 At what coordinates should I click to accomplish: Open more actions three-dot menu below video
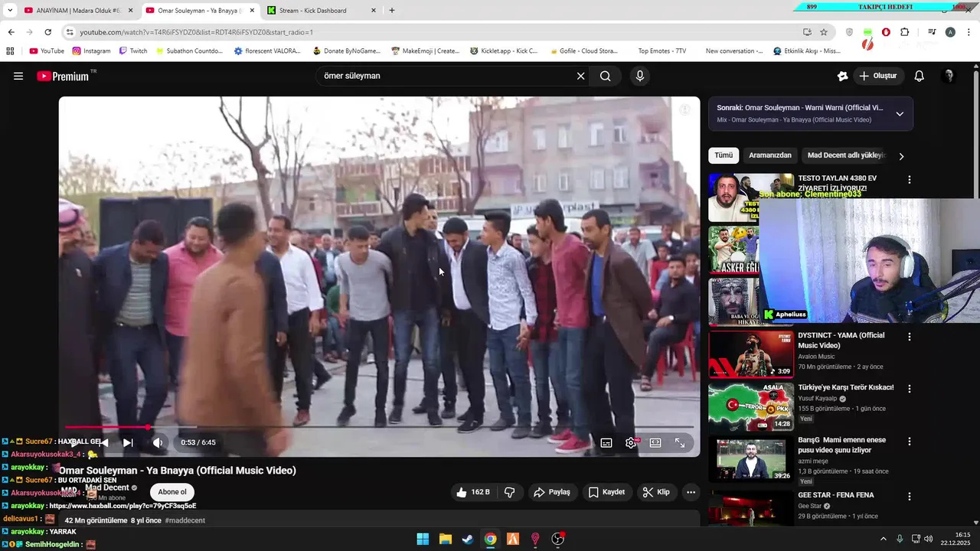(x=691, y=492)
